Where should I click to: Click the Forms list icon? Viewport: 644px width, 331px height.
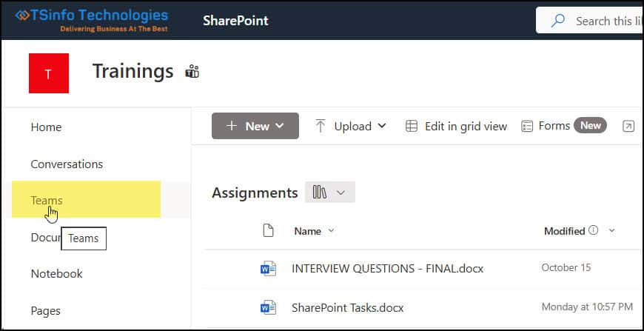pos(527,126)
